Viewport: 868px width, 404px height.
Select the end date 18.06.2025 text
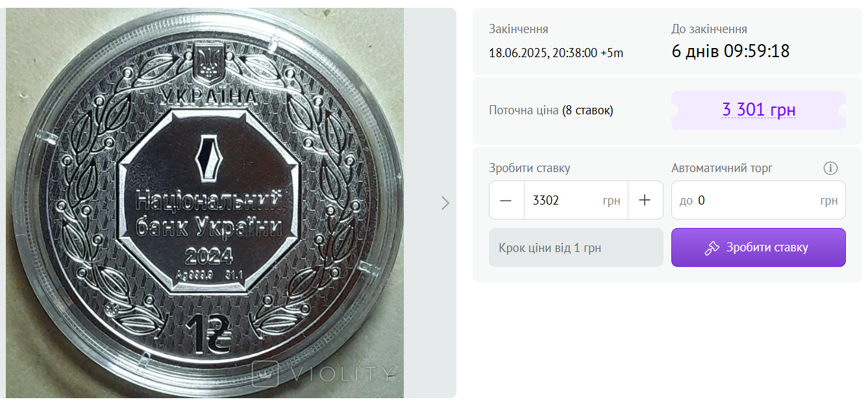[x=517, y=53]
